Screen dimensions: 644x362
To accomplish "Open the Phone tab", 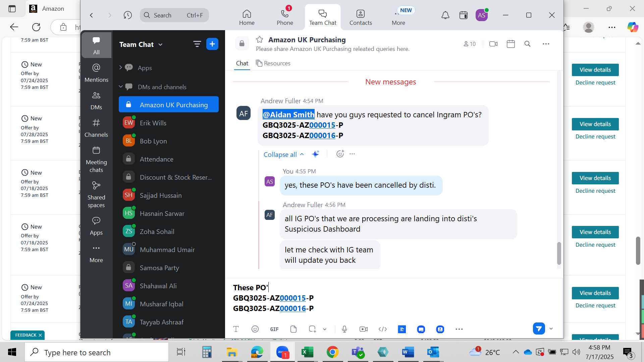I will click(285, 17).
